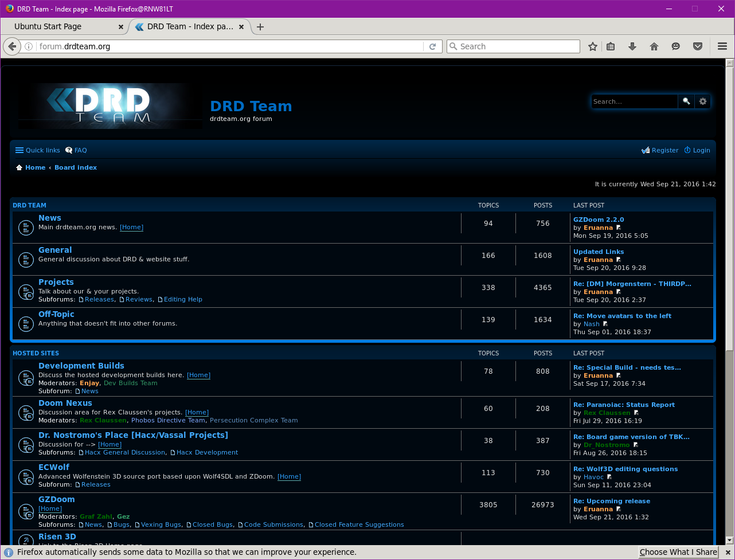Screen dimensions: 735x560
Task: Open the Updated Links last post
Action: 599,252
